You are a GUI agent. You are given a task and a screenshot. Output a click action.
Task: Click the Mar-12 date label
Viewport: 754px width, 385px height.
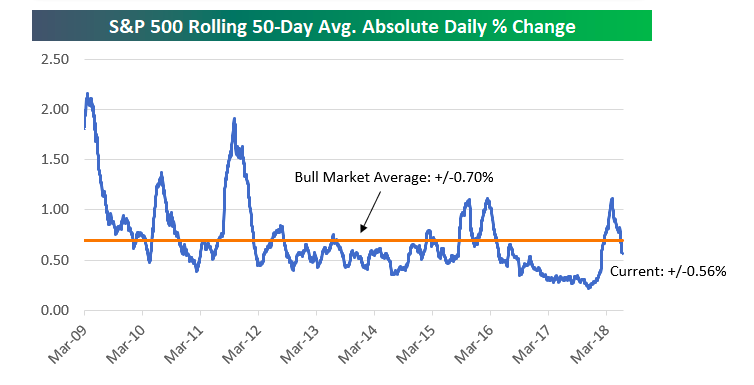coord(242,343)
